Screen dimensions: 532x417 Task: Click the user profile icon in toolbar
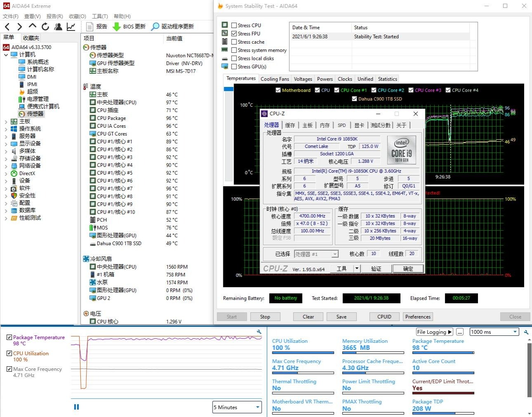pyautogui.click(x=58, y=27)
